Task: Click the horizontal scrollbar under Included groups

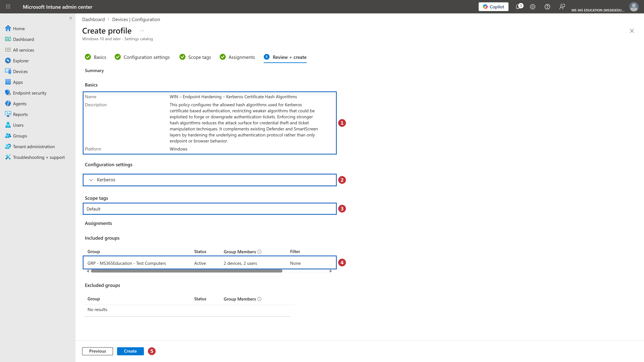Action: [x=186, y=271]
